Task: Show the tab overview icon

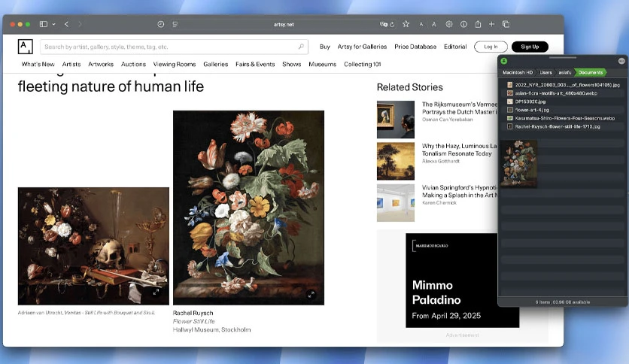Action: pyautogui.click(x=506, y=24)
